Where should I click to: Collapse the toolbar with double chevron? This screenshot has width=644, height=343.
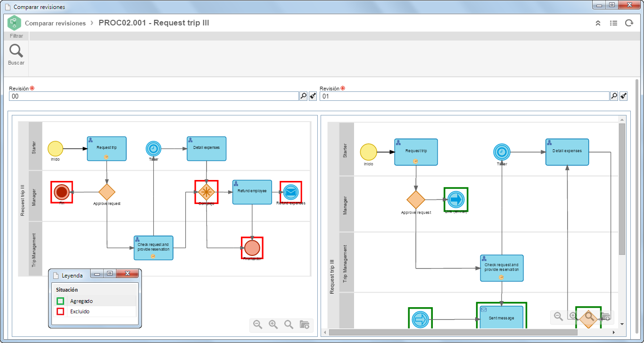tap(598, 23)
